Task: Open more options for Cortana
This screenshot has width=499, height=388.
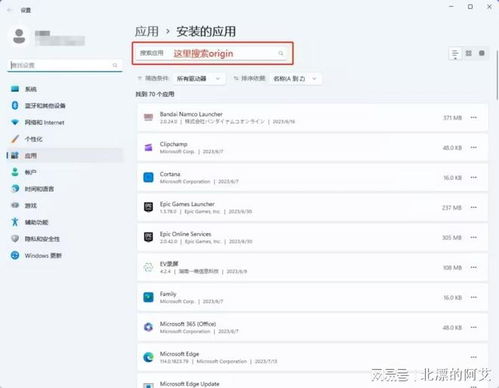Action: (x=474, y=177)
